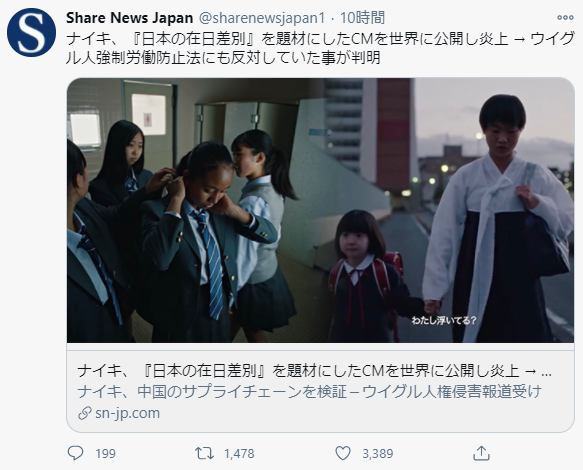Open the sn-jp.com domain link

point(128,413)
